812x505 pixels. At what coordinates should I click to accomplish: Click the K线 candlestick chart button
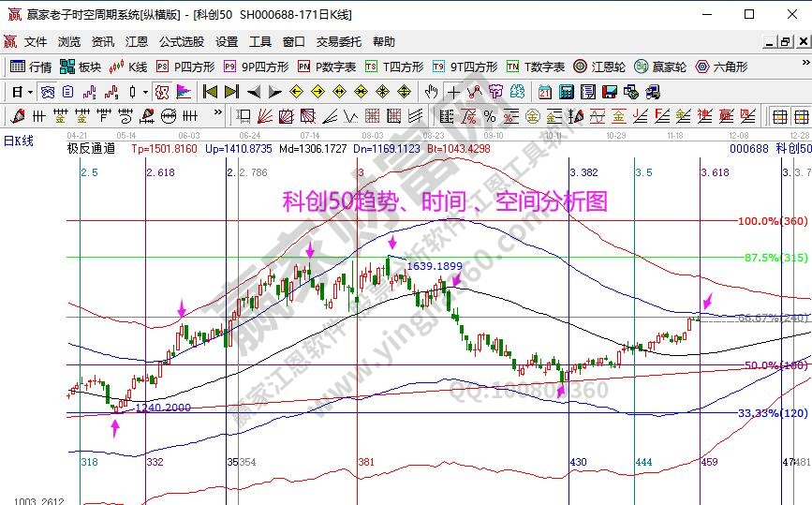128,67
